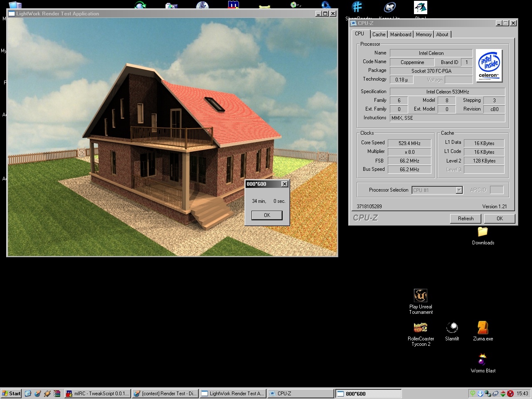This screenshot has width=532, height=399.
Task: Click the hash-symbol desktop icon at top
Action: pos(357,7)
